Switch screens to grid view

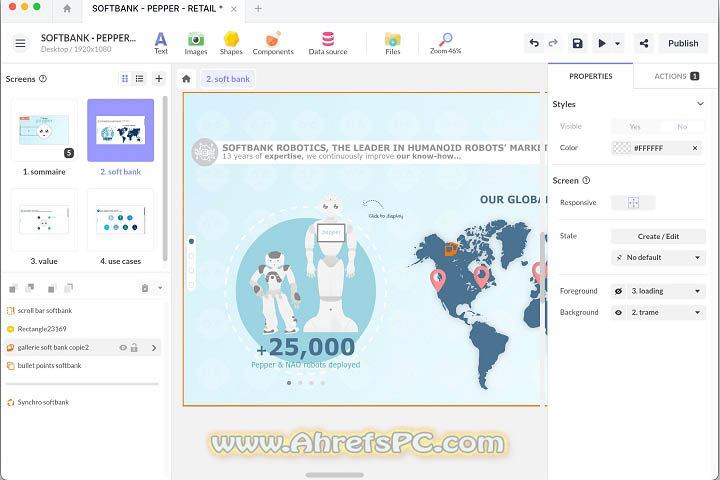[x=125, y=79]
